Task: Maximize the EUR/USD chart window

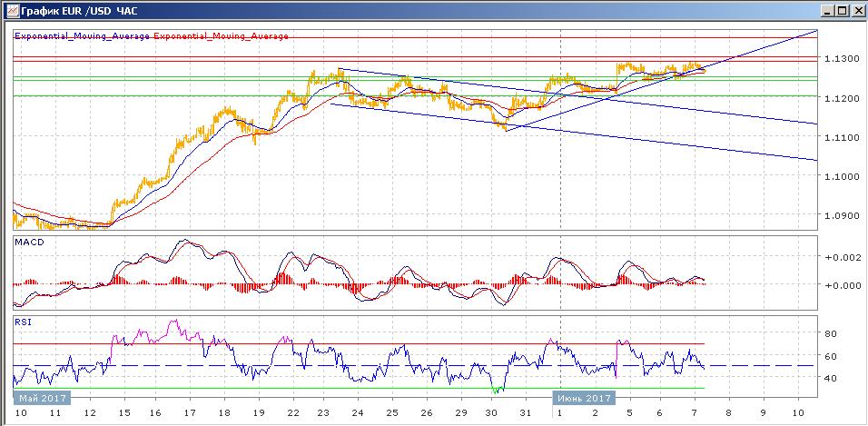Action: (842, 11)
